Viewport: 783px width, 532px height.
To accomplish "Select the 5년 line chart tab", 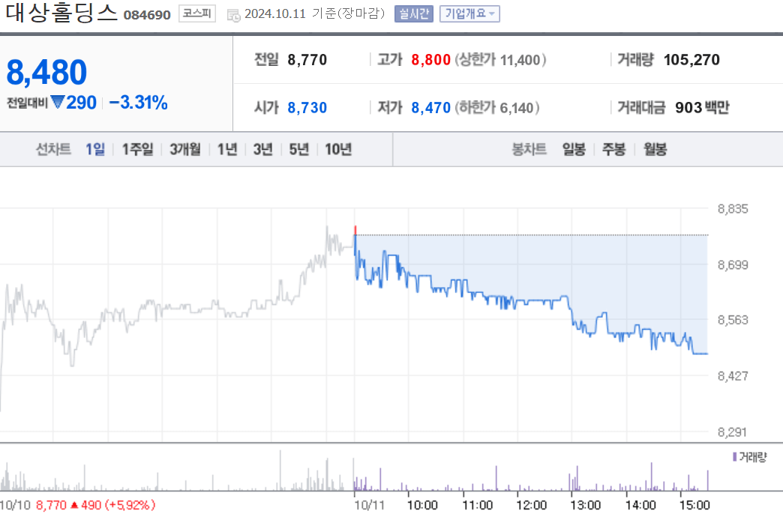I will (x=298, y=149).
